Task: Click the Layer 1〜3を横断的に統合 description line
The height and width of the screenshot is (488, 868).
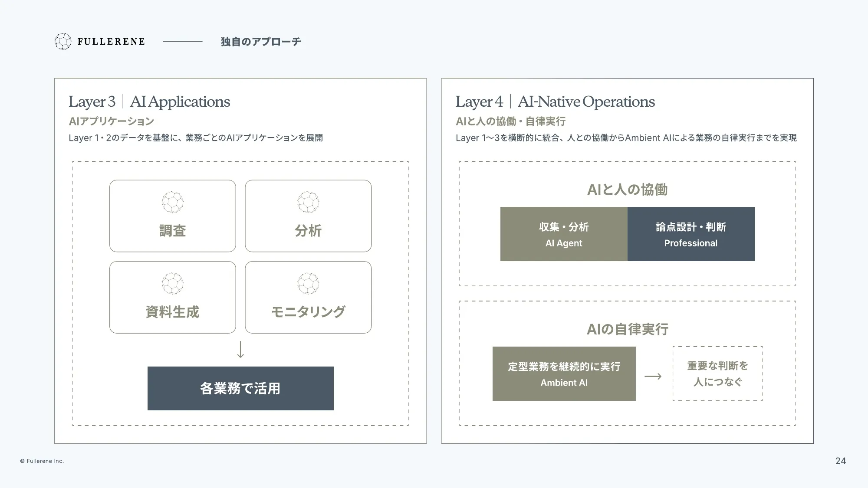Action: (x=626, y=138)
